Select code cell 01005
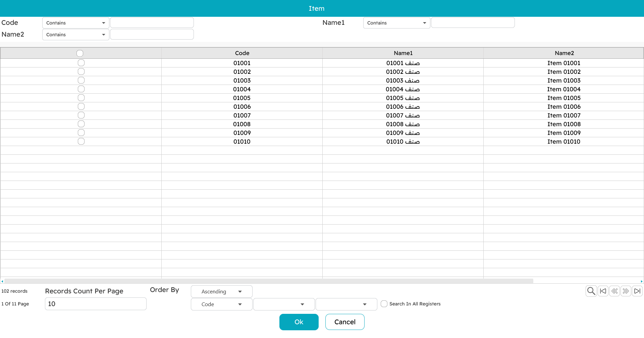The height and width of the screenshot is (338, 644). 242,98
